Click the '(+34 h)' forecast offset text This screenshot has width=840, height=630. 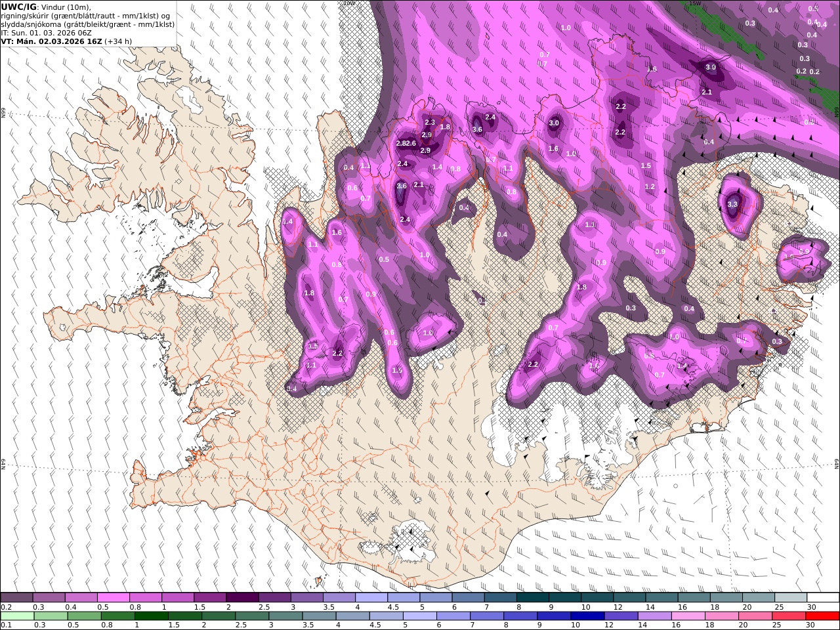tap(118, 41)
